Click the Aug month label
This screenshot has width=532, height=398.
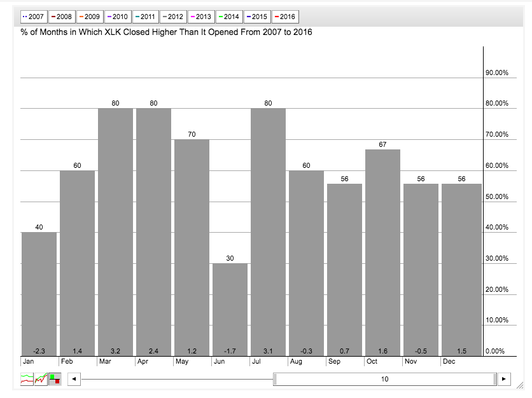coord(296,362)
